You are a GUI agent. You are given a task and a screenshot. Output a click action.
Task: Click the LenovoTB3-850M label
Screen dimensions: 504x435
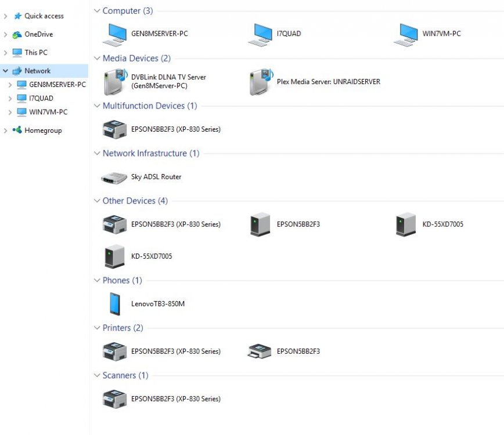coord(158,304)
